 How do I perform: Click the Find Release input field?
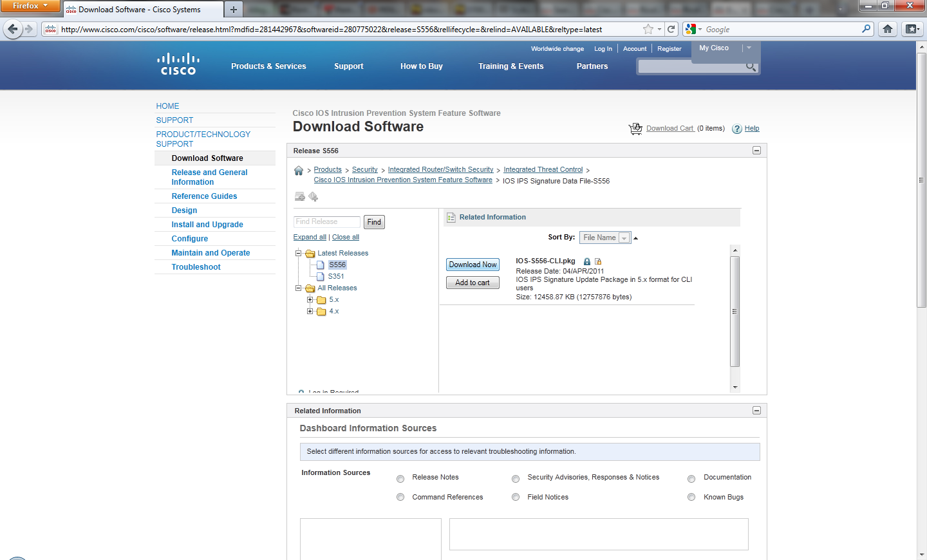pyautogui.click(x=327, y=221)
